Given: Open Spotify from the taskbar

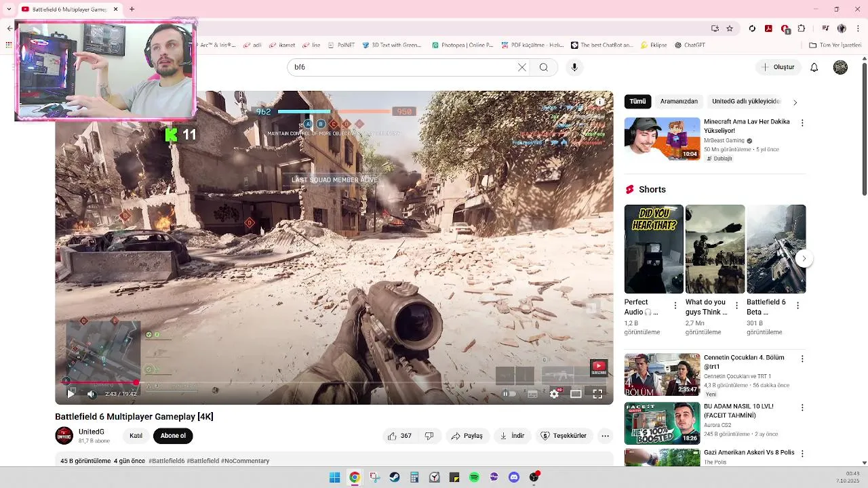Looking at the screenshot, I should [474, 477].
